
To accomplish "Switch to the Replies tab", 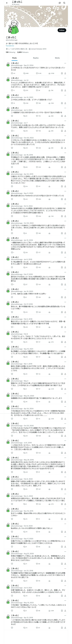I will coord(36,58).
